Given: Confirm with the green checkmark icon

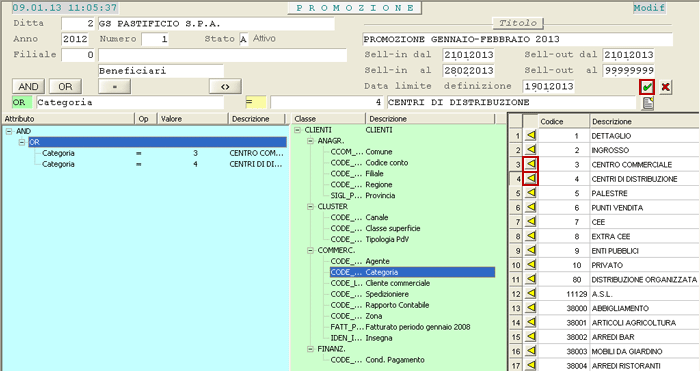Looking at the screenshot, I should tap(647, 87).
